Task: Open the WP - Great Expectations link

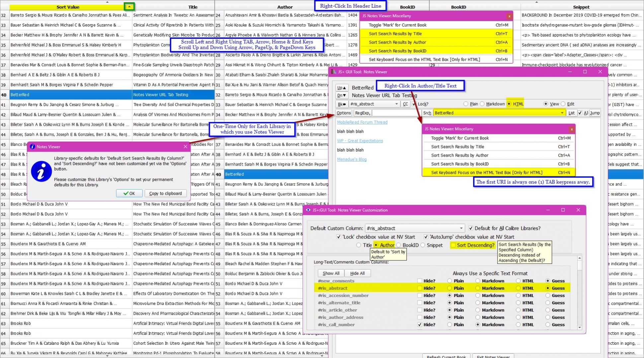Action: (360, 141)
